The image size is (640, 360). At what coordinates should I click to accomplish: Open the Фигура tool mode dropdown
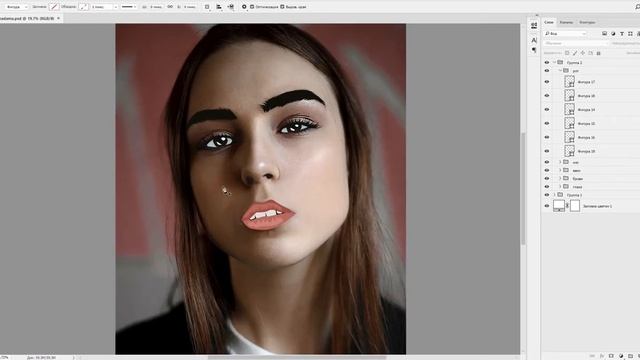[16, 7]
